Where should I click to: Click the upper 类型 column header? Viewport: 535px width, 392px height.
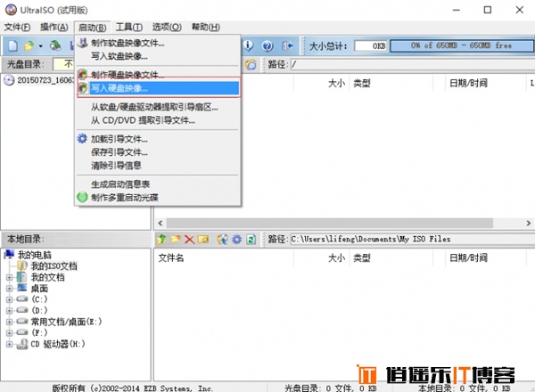(x=391, y=83)
